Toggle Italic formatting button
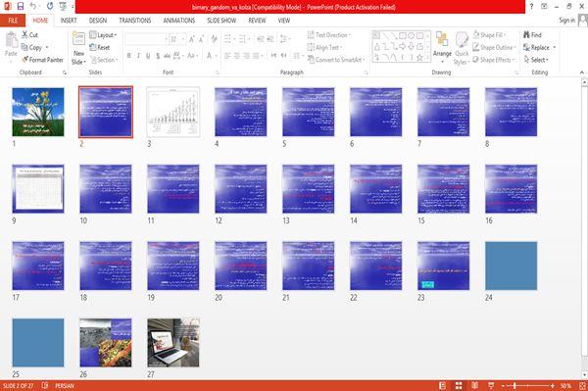This screenshot has height=391, width=588. point(138,56)
